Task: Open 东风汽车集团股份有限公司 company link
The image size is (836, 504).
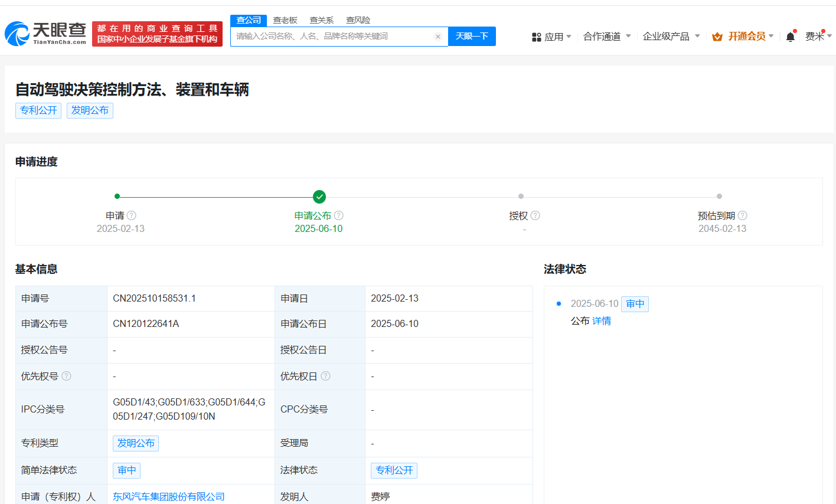Action: coord(169,496)
